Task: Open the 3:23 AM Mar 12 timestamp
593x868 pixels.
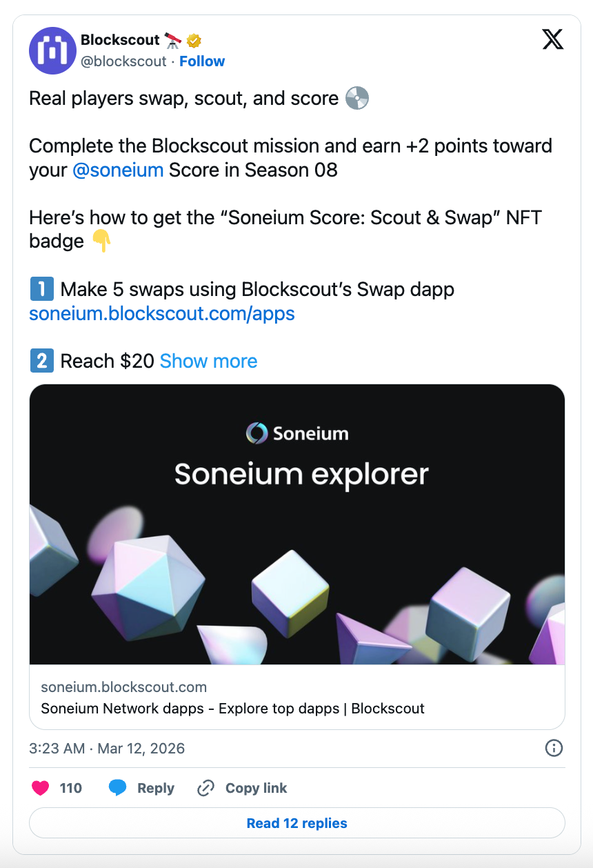Action: tap(107, 748)
